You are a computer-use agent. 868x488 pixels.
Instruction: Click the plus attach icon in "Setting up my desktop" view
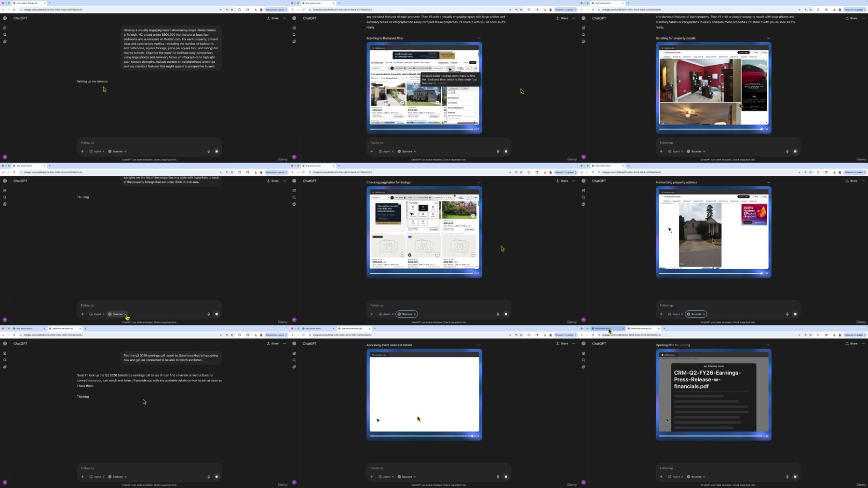coord(82,152)
